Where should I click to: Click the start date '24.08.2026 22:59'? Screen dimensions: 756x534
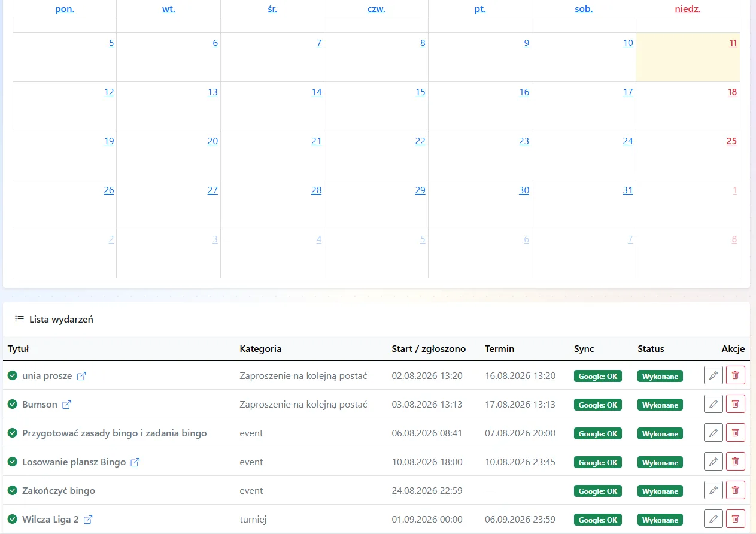tap(427, 491)
